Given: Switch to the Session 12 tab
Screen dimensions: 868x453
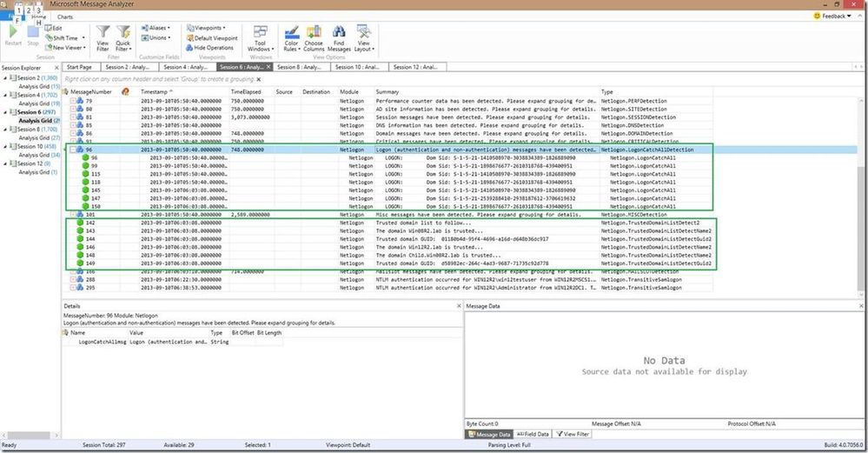Looking at the screenshot, I should click(415, 67).
